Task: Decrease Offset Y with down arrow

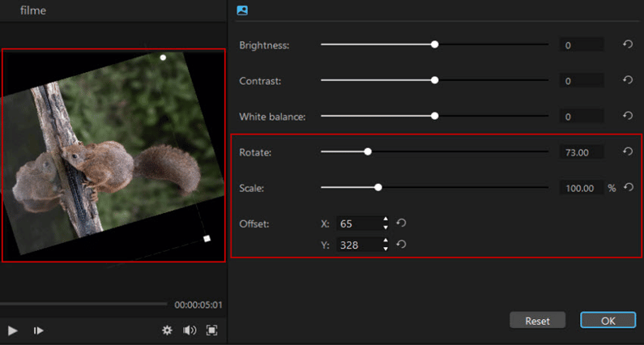Action: pos(386,248)
